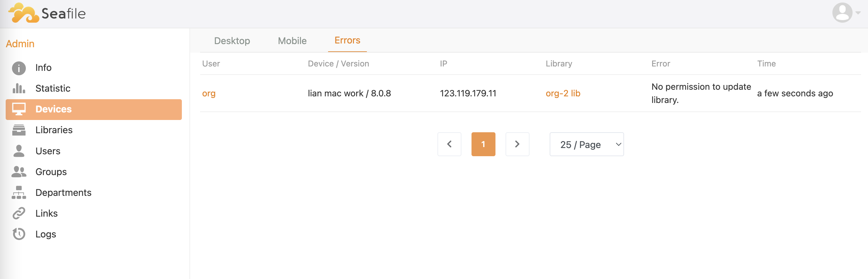Select the Errors tab
The width and height of the screenshot is (868, 279).
[x=347, y=40]
